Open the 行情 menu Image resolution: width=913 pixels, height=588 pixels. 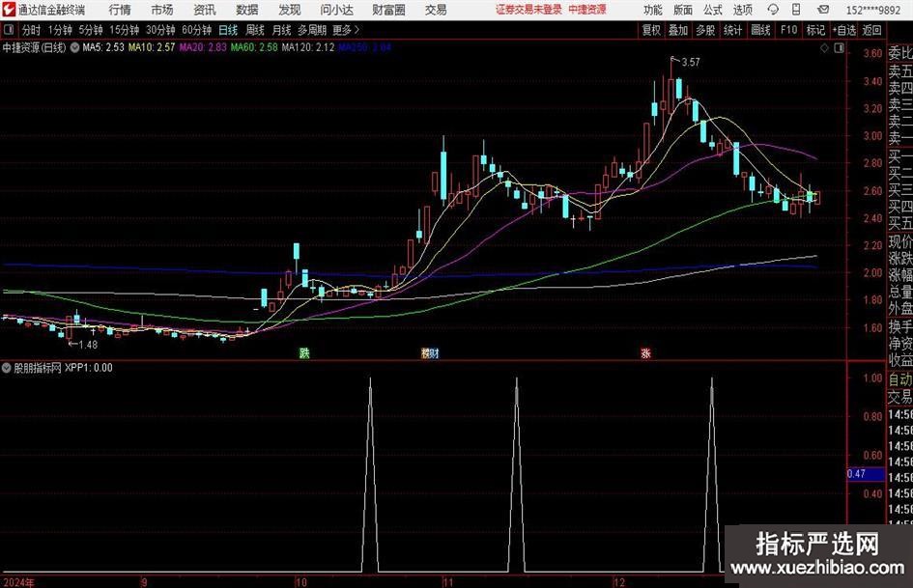(x=120, y=10)
